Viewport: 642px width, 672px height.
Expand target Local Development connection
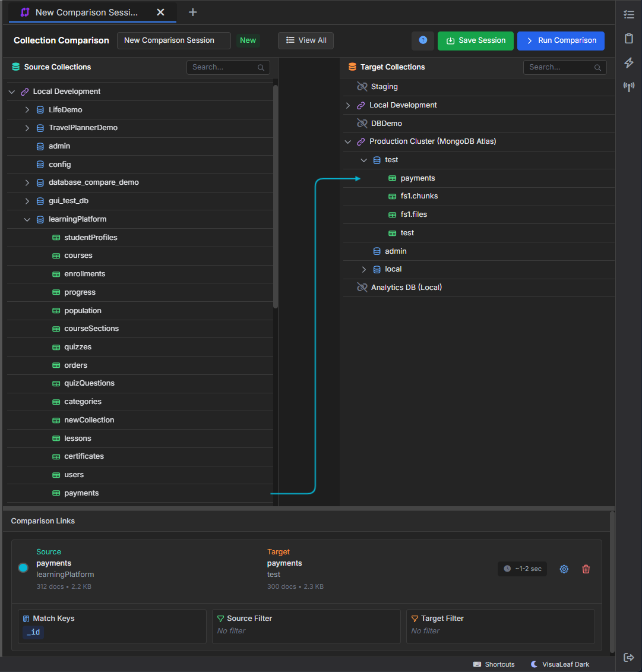coord(348,105)
